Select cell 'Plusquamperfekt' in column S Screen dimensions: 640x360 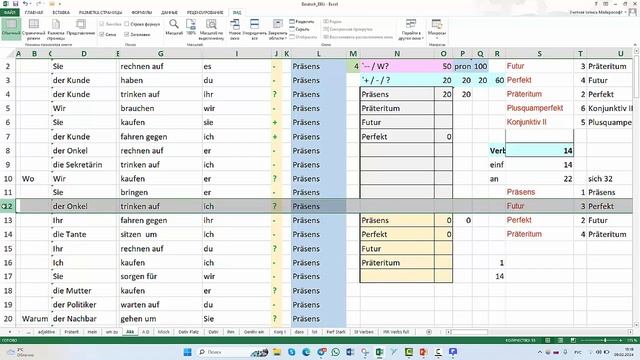pyautogui.click(x=539, y=108)
